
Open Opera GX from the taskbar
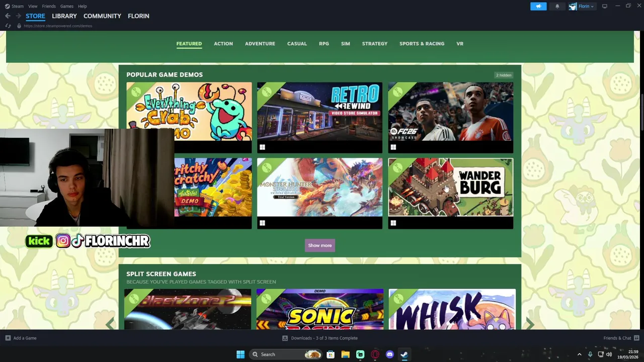pyautogui.click(x=375, y=354)
